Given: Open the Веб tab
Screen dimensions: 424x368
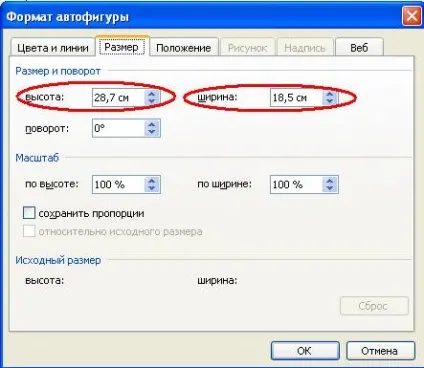Looking at the screenshot, I should coord(359,48).
